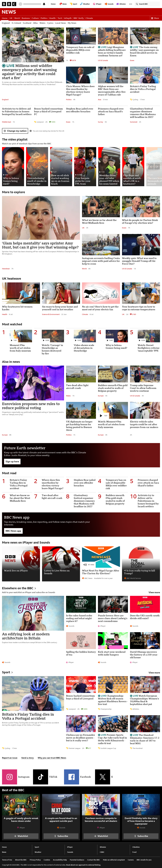Play the Four bargain FPL picks video
Image resolution: width=162 pixels, height=868 pixels.
click(85, 166)
